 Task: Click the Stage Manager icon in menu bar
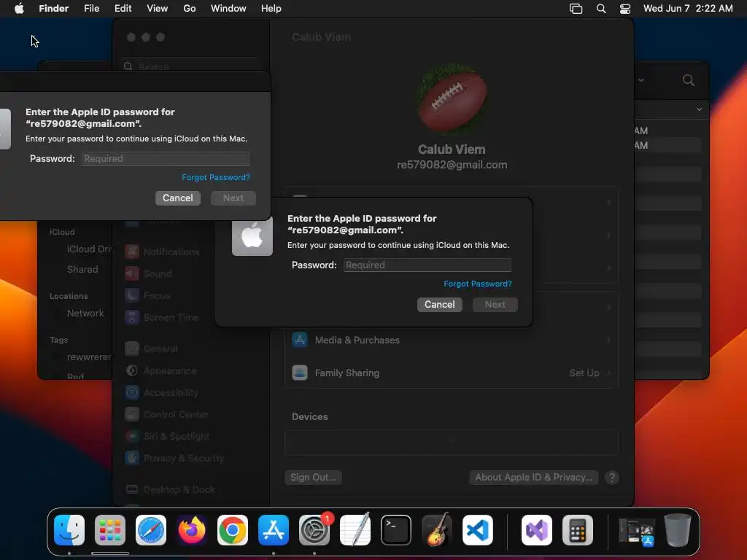coord(576,9)
